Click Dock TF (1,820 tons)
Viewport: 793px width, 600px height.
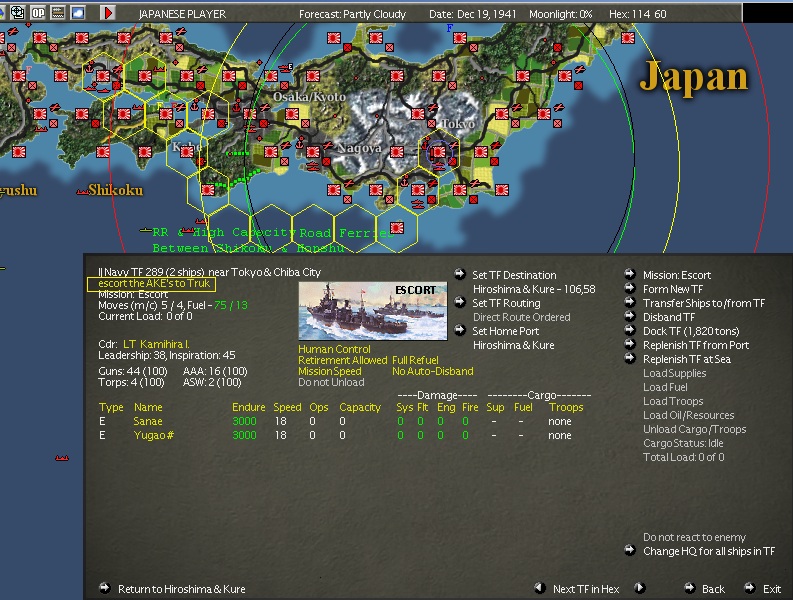point(691,331)
